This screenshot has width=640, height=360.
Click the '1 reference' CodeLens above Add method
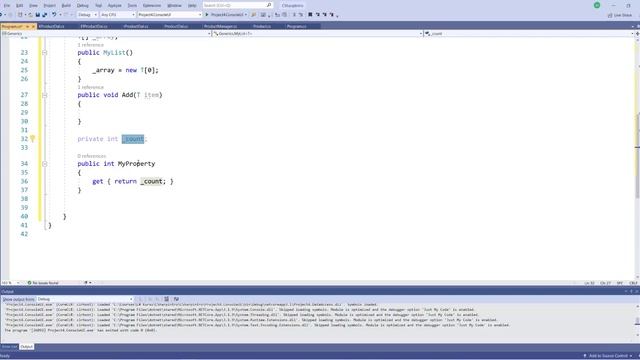tap(91, 87)
